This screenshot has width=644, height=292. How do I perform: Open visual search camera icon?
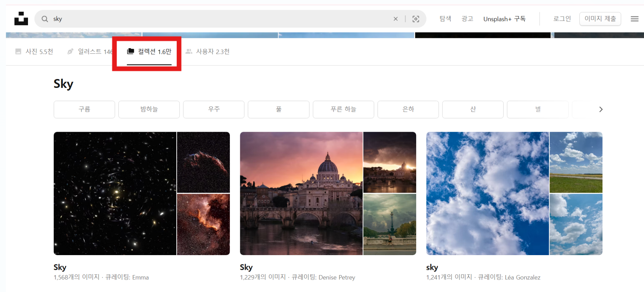(416, 19)
